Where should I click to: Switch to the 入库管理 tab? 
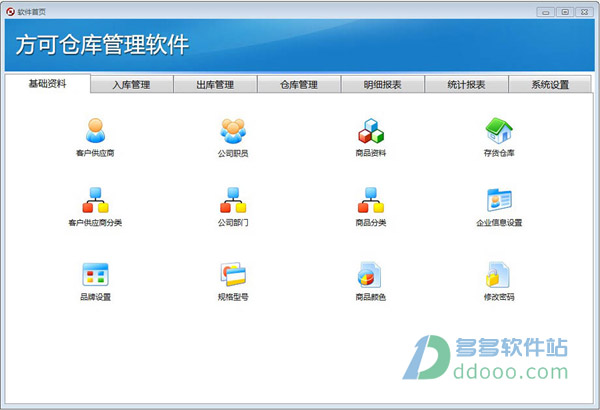point(131,85)
